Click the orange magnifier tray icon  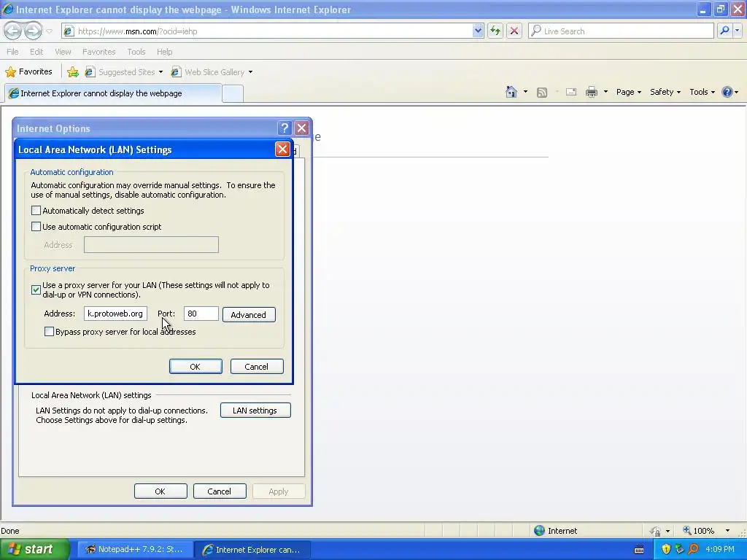pos(693,550)
